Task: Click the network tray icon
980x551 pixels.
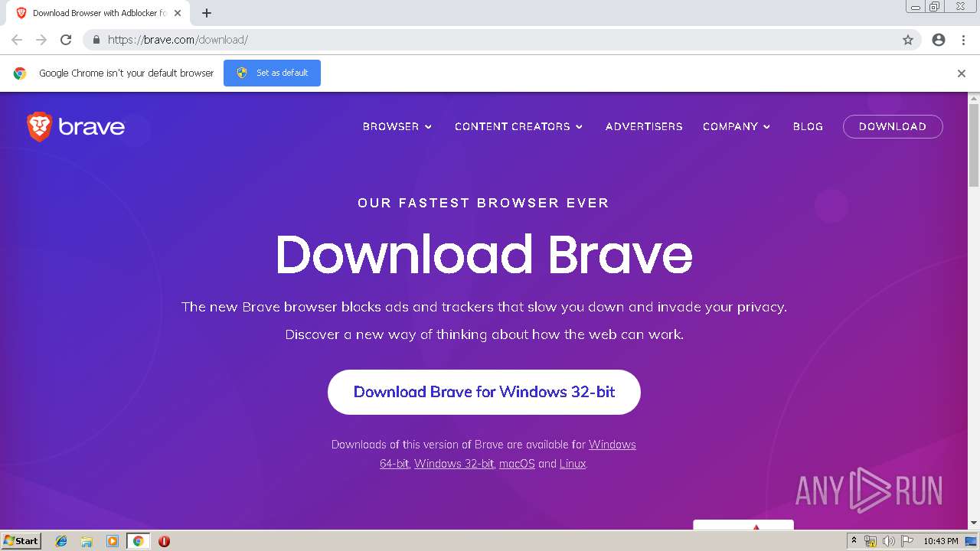Action: [x=871, y=541]
